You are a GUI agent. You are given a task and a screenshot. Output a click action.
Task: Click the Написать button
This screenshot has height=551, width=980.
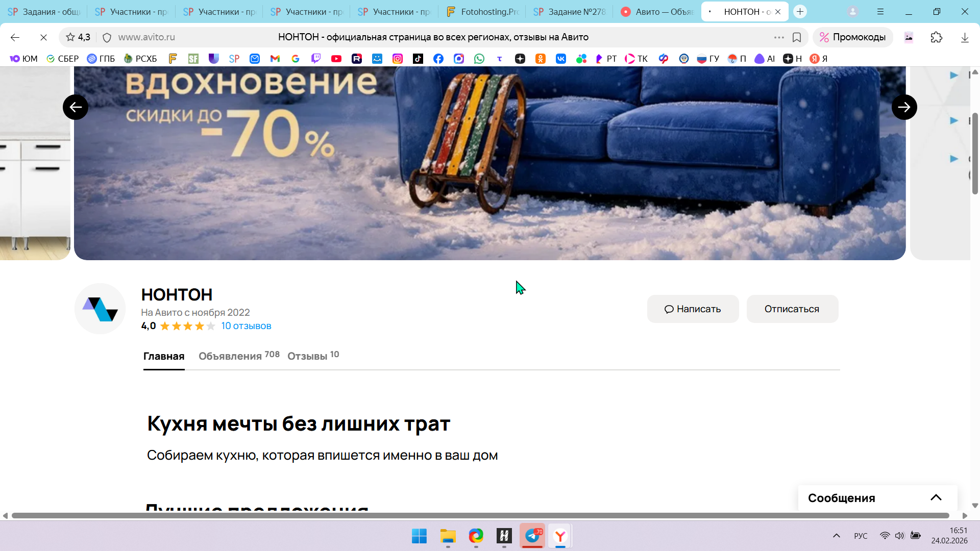tap(693, 309)
